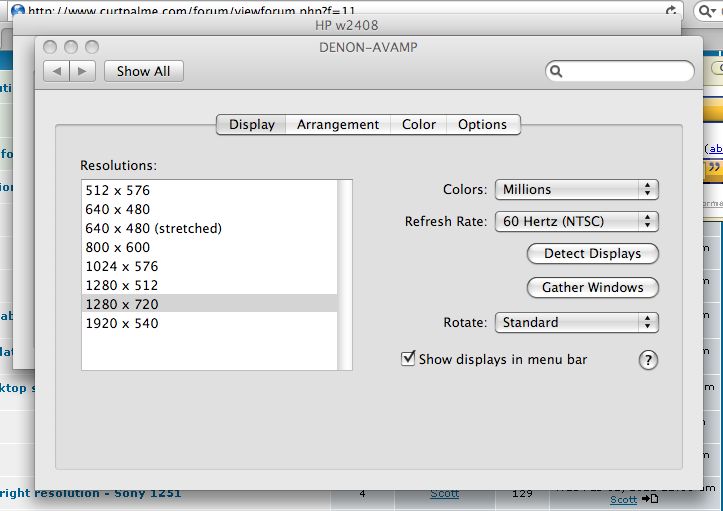Open the Colors Millions dropdown
The width and height of the screenshot is (723, 511).
576,190
